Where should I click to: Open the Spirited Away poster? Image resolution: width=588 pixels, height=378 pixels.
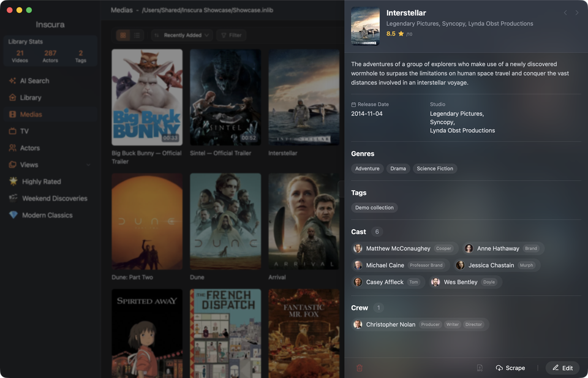click(x=147, y=333)
